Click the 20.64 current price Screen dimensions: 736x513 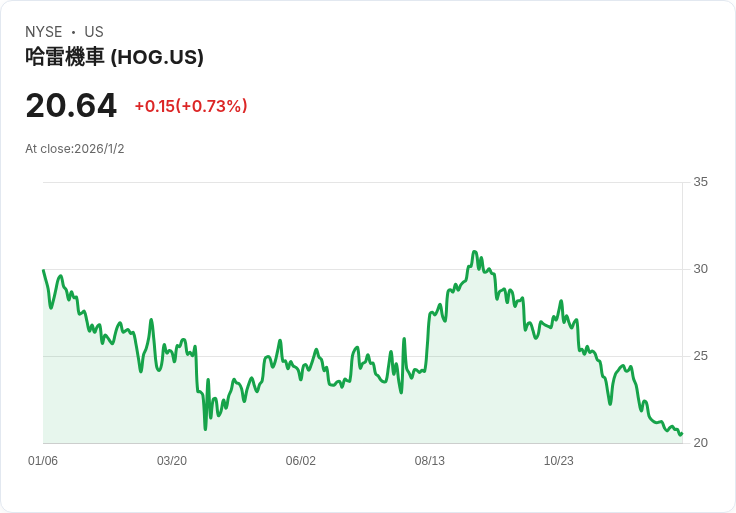click(71, 106)
